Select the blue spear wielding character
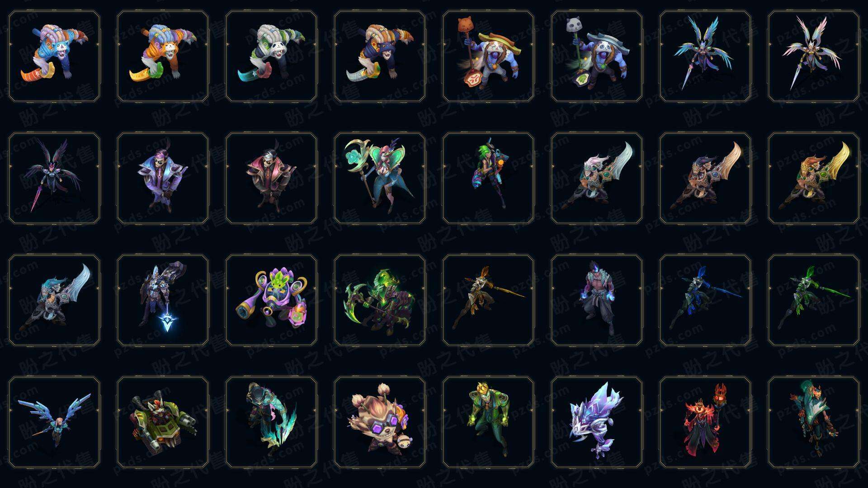 (705, 300)
